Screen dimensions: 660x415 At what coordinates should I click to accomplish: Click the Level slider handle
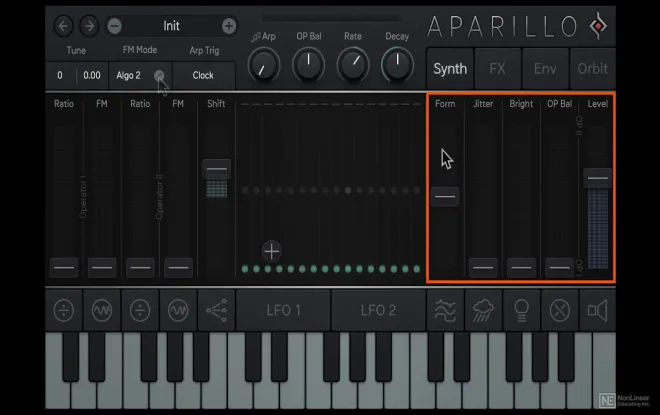point(597,178)
